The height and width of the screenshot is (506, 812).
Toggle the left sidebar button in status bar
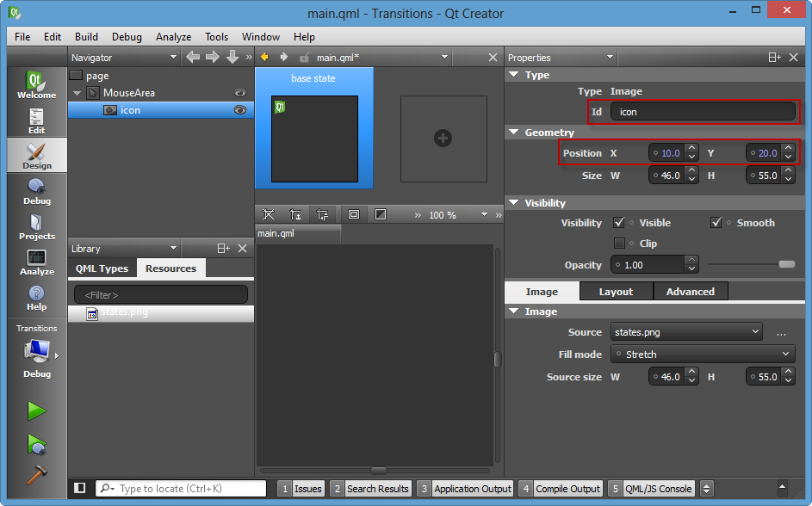click(80, 488)
